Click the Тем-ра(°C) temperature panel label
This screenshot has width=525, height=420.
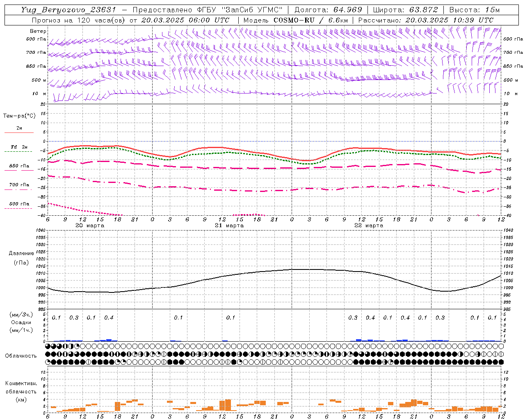point(19,116)
